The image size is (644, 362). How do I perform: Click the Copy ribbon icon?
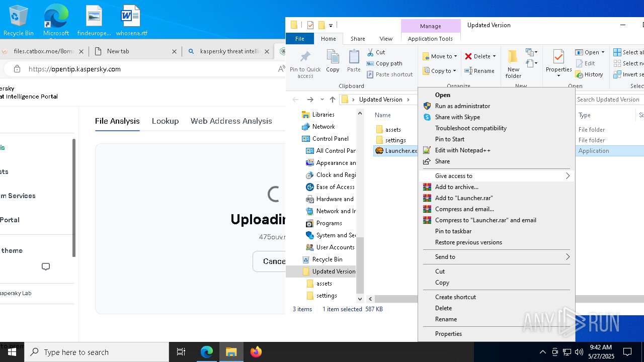[333, 61]
